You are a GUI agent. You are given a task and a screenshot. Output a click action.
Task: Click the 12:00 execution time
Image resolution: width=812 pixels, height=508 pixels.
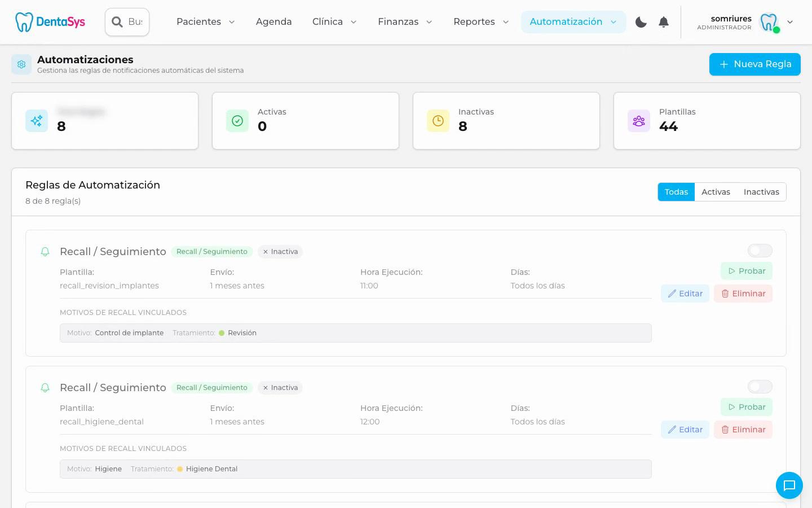point(370,422)
